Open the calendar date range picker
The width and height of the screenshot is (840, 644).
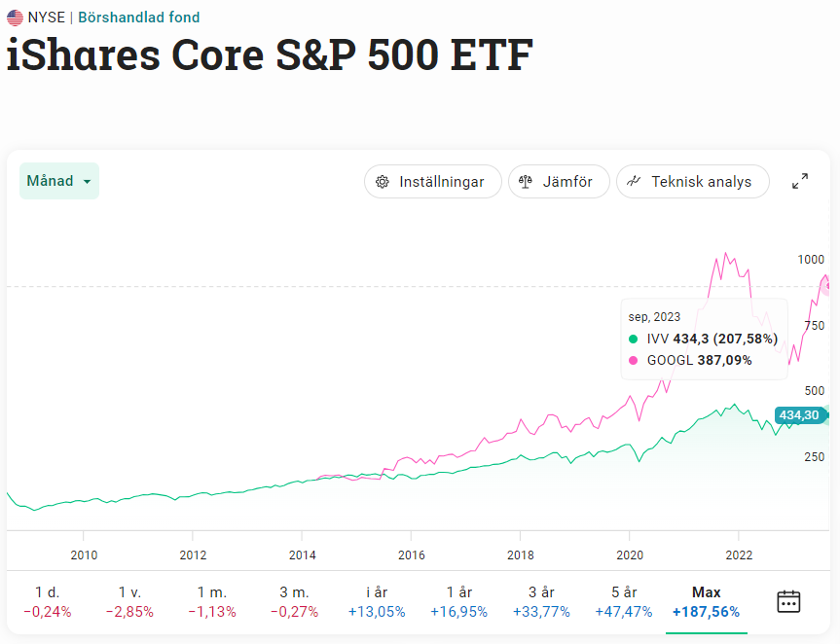click(788, 601)
